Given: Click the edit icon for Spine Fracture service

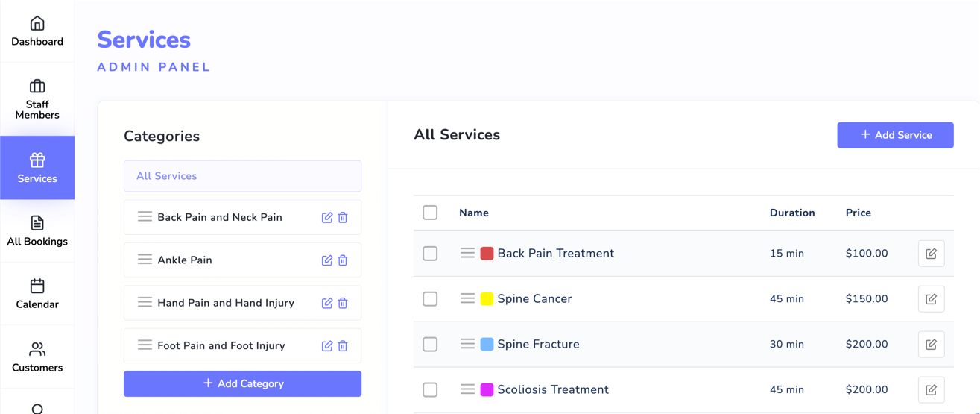Looking at the screenshot, I should [931, 345].
